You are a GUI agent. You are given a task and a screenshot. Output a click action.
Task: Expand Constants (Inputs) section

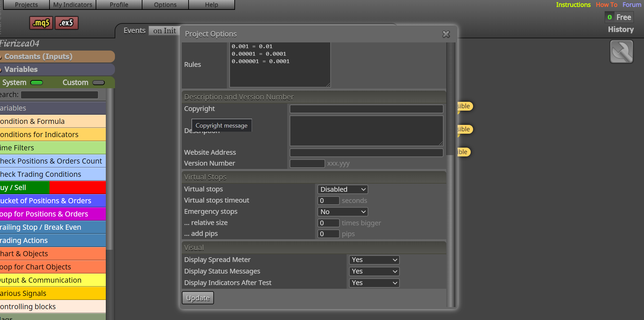coord(57,57)
